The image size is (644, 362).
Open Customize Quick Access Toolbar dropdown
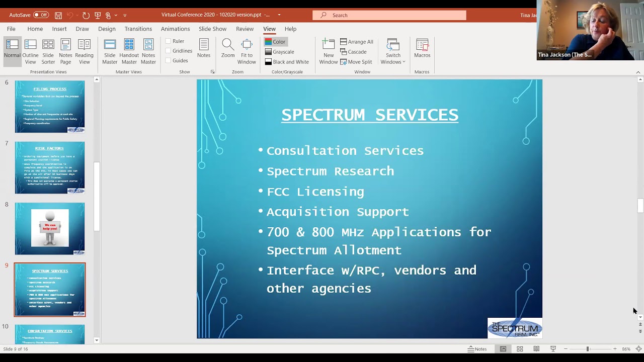pyautogui.click(x=125, y=15)
